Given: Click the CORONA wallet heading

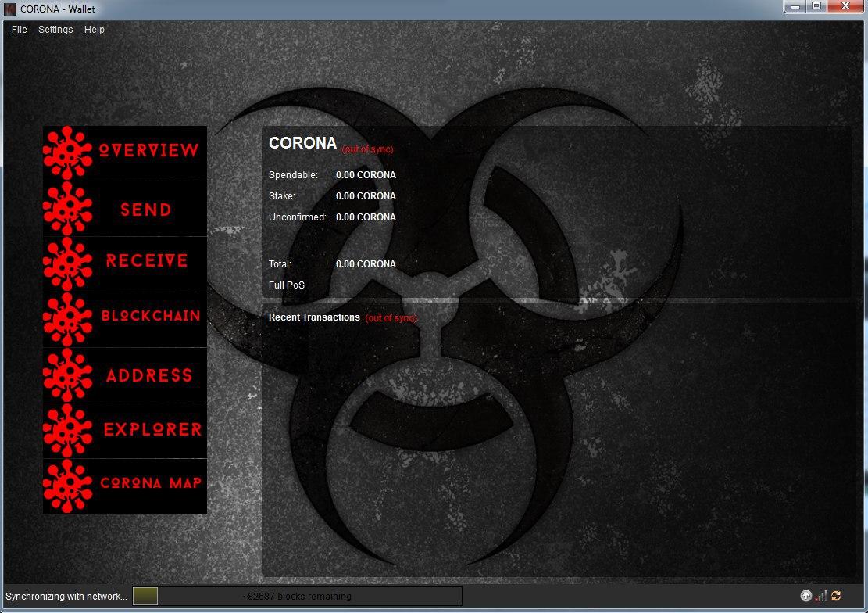Looking at the screenshot, I should pyautogui.click(x=303, y=143).
